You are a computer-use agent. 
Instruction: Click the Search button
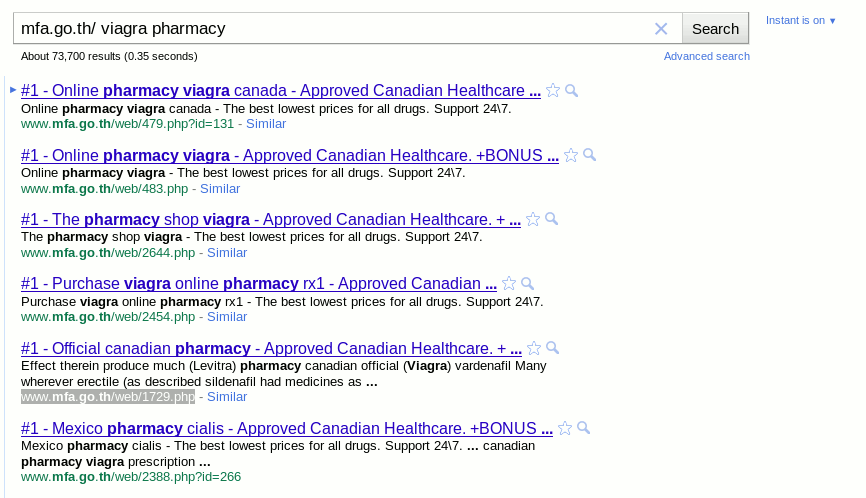[715, 29]
